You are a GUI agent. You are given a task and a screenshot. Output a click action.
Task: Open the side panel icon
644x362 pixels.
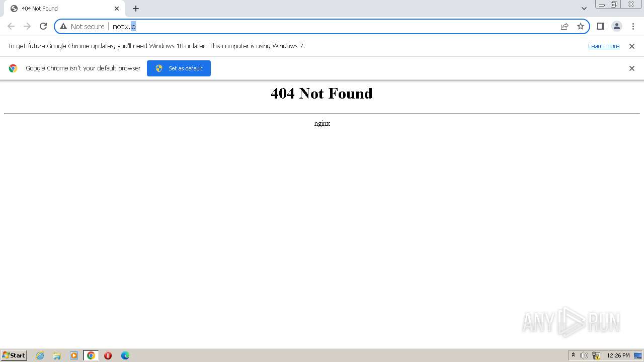[x=601, y=26]
